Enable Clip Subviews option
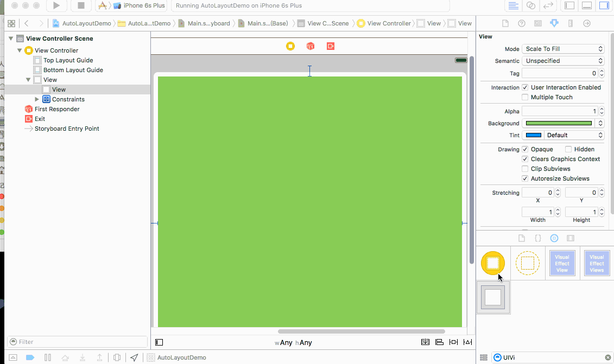Viewport: 614px width, 364px height. tap(525, 169)
